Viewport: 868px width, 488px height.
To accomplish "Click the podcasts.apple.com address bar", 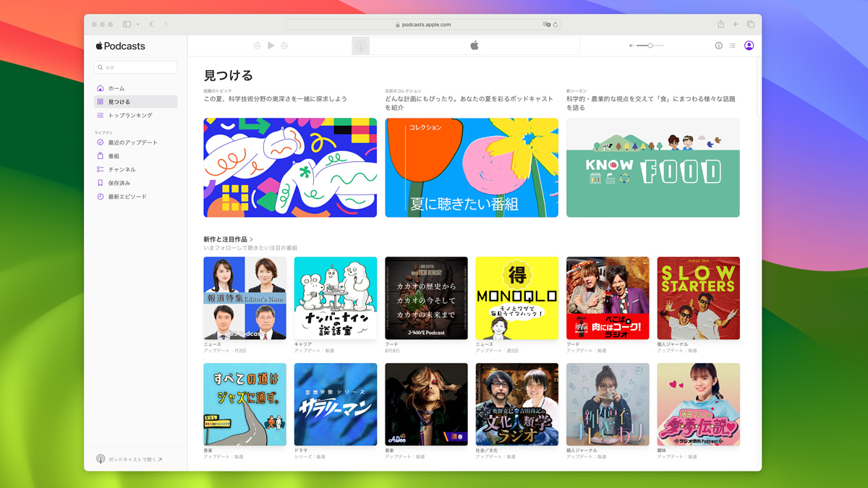I will [422, 25].
